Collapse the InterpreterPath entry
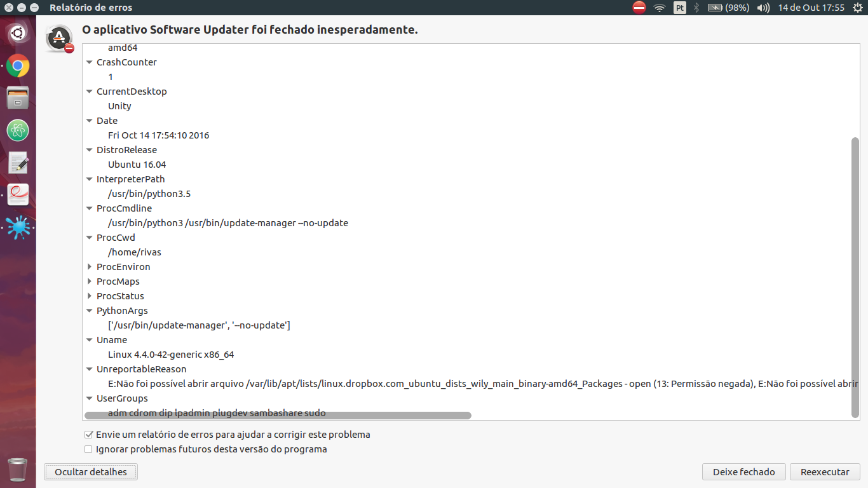 point(90,179)
